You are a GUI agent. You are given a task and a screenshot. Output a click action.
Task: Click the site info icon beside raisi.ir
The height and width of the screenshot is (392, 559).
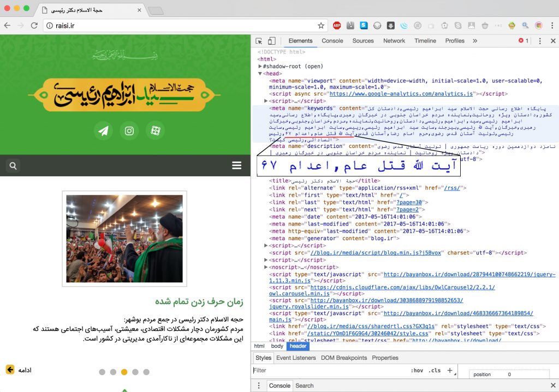click(50, 26)
